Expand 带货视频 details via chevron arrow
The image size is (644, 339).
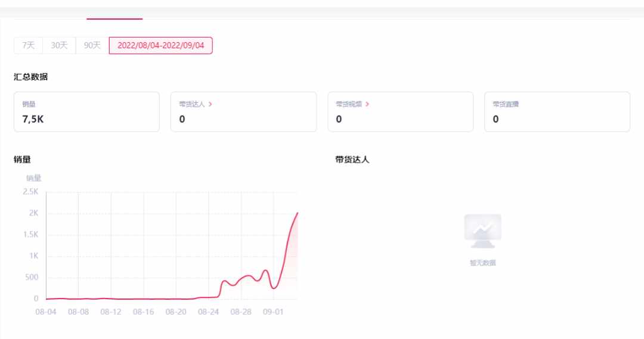tap(367, 104)
